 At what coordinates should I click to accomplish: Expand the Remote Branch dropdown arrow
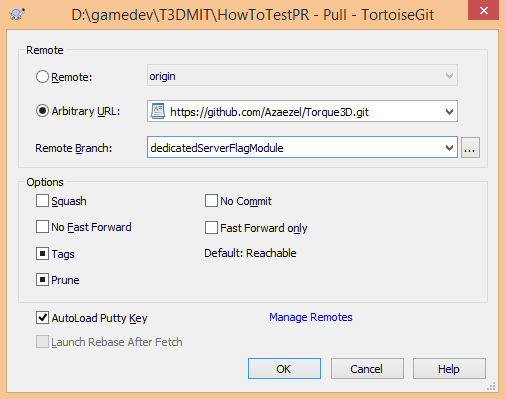[x=449, y=147]
